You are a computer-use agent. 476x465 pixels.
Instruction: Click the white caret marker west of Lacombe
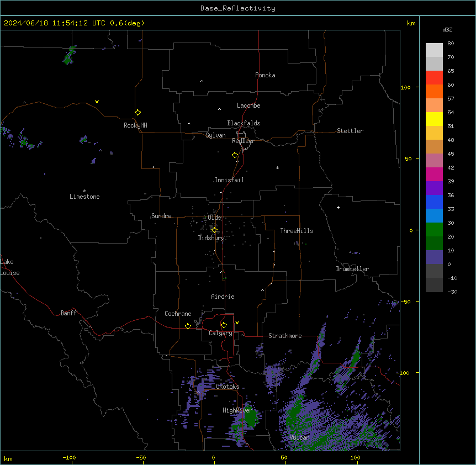tap(219, 109)
